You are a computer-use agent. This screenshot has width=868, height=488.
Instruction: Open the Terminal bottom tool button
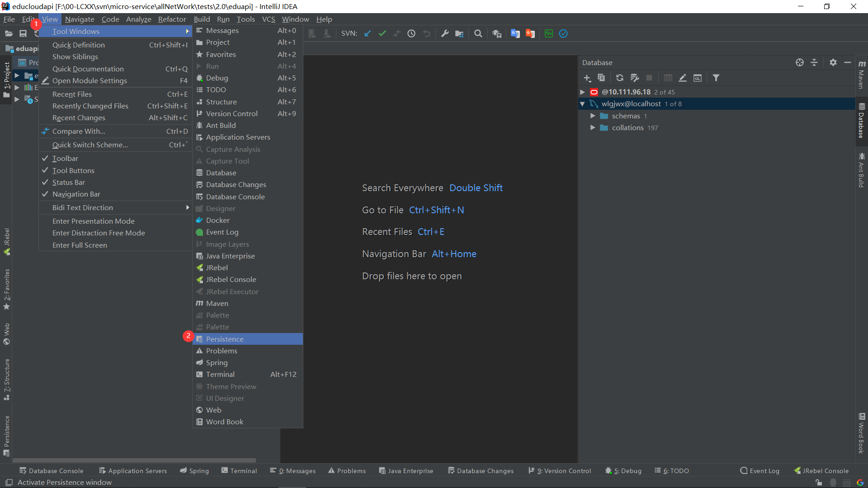(239, 470)
